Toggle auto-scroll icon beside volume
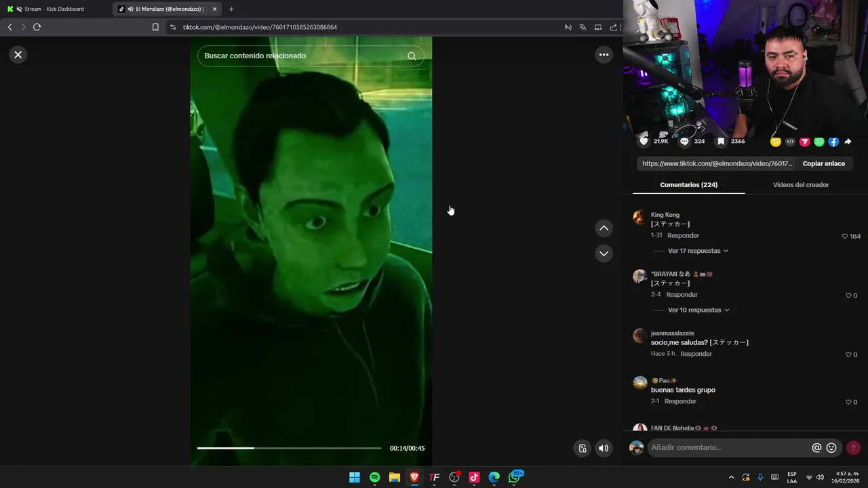Screen dimensions: 868x488 click(x=582, y=448)
